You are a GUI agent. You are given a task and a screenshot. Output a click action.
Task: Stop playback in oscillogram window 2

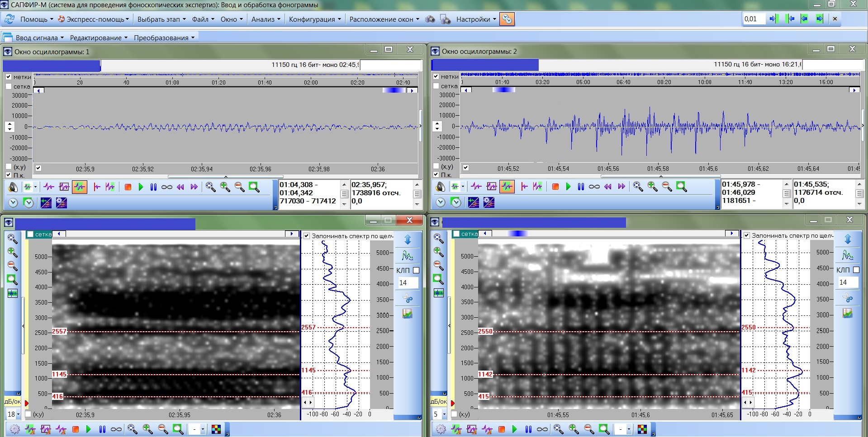click(x=555, y=187)
